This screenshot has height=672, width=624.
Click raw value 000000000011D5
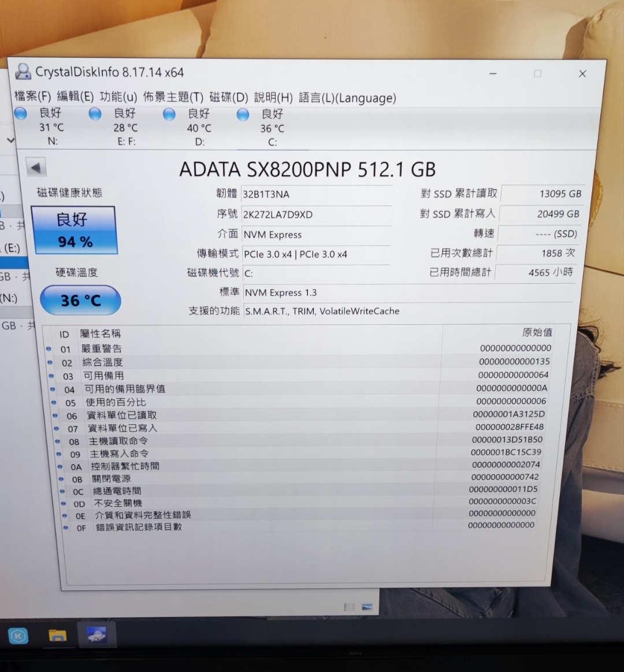[x=504, y=489]
